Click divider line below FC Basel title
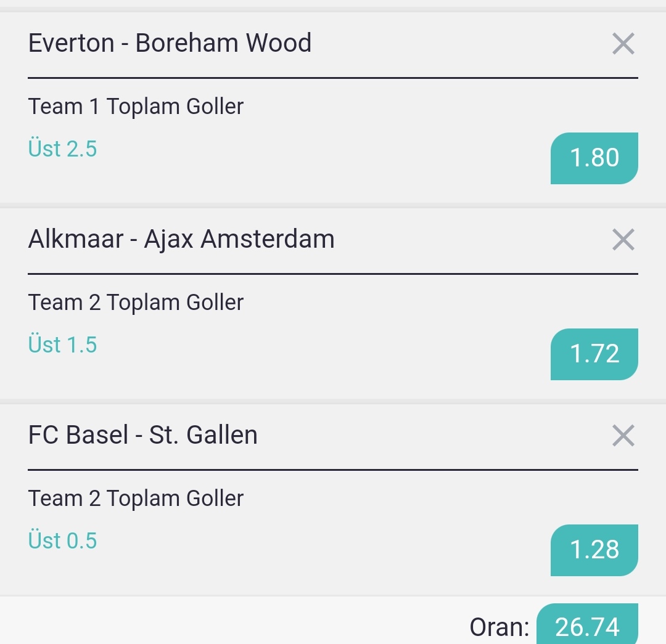666x644 pixels. [333, 470]
